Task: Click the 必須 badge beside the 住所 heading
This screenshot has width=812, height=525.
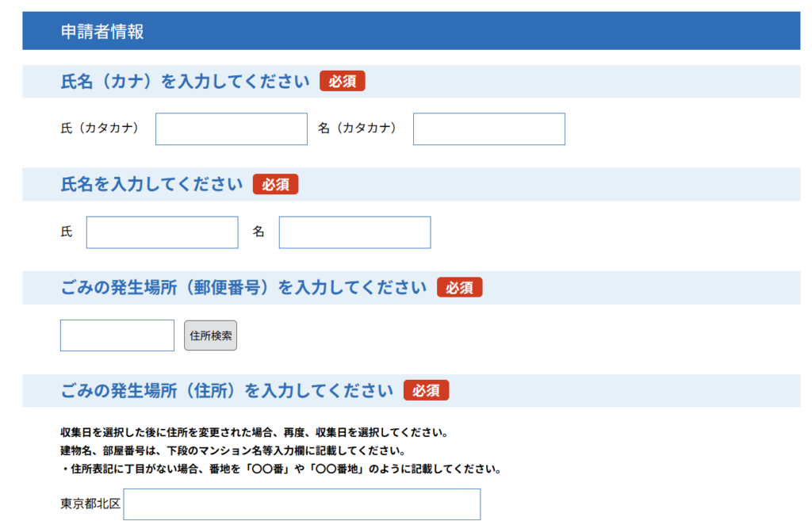Action: pos(426,391)
